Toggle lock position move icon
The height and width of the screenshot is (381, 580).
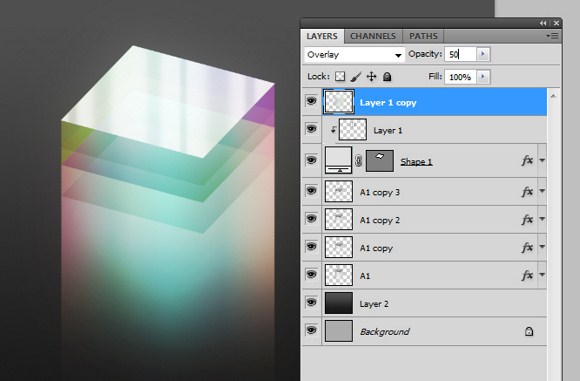(x=371, y=77)
